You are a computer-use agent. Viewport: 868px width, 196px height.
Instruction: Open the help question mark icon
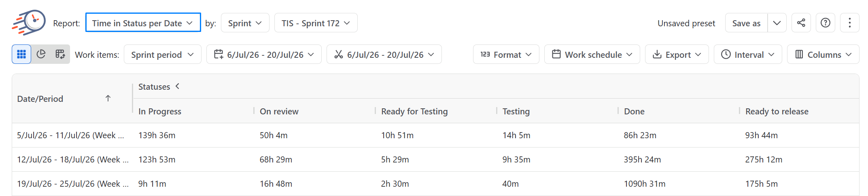pos(825,23)
